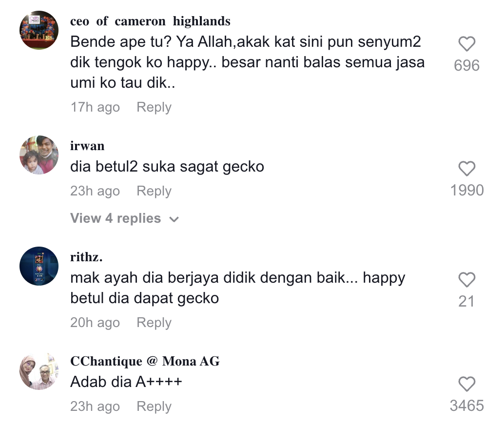The image size is (504, 425).
Task: Reply to ceo of cameron highlands comment
Action: tap(154, 107)
